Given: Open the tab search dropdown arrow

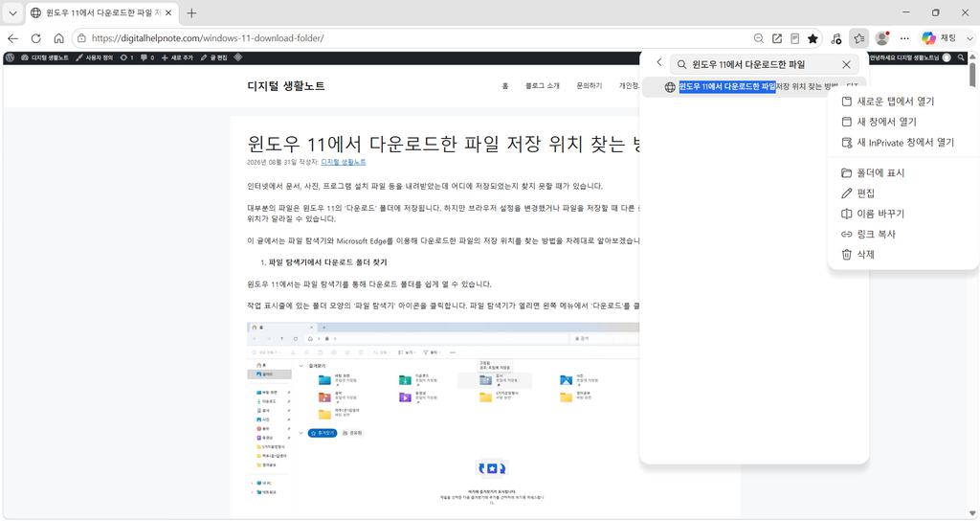Looking at the screenshot, I should coord(12,12).
